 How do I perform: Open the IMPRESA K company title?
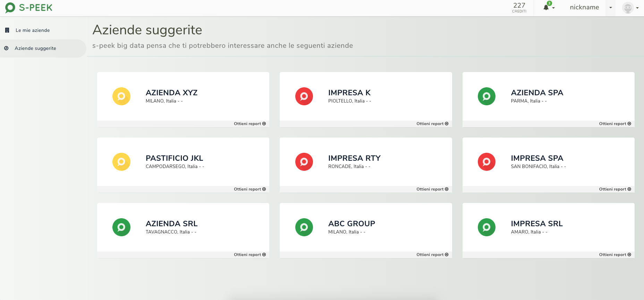(x=349, y=92)
